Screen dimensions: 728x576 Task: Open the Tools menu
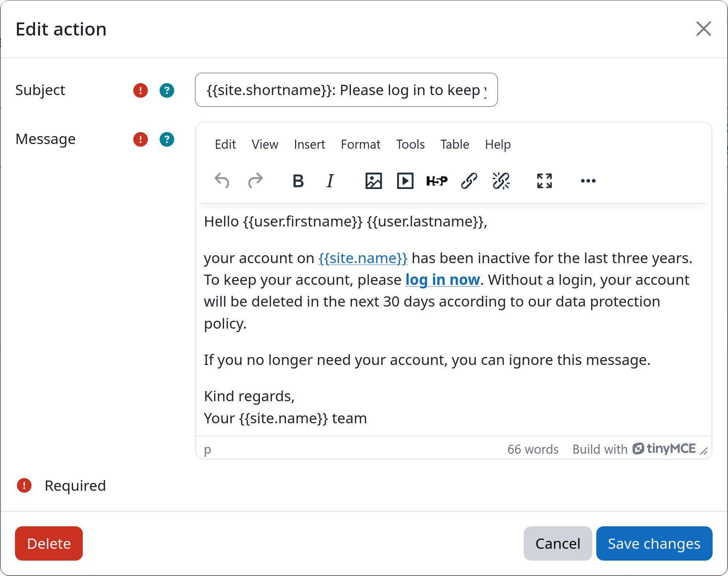(x=411, y=144)
